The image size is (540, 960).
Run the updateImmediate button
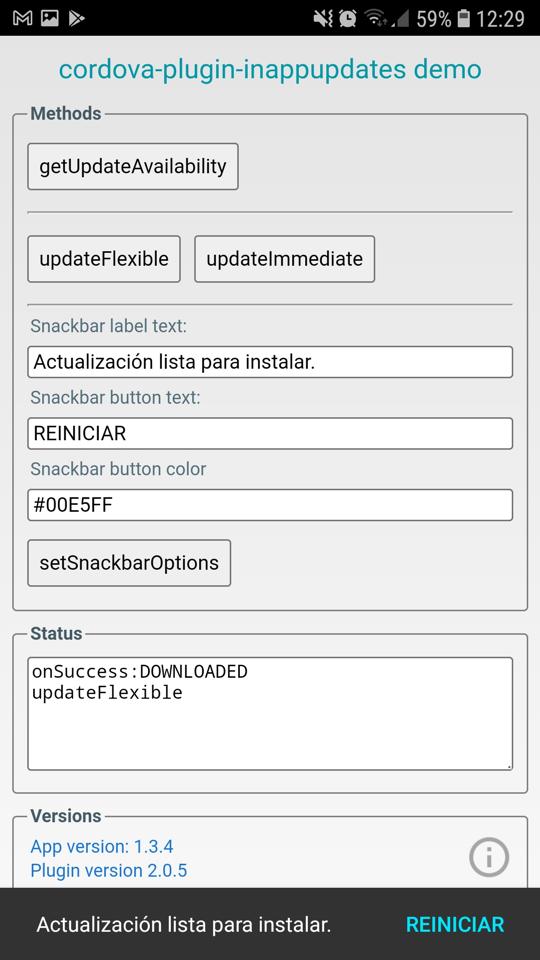(x=285, y=259)
